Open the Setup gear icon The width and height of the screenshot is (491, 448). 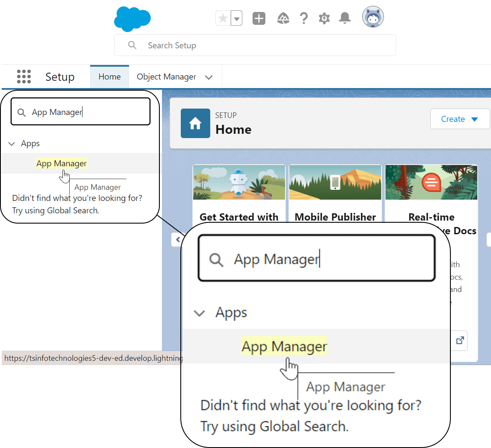point(324,18)
